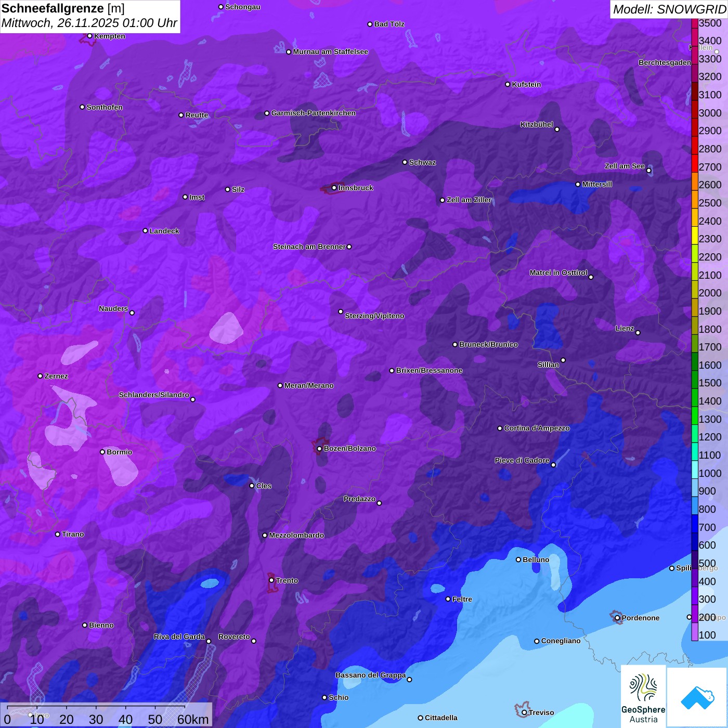728x728 pixels.
Task: Click the Kempten location marker
Action: coord(89,36)
